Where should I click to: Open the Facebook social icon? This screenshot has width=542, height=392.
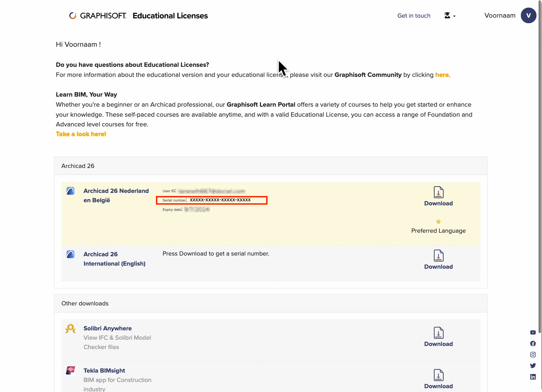[x=533, y=344]
